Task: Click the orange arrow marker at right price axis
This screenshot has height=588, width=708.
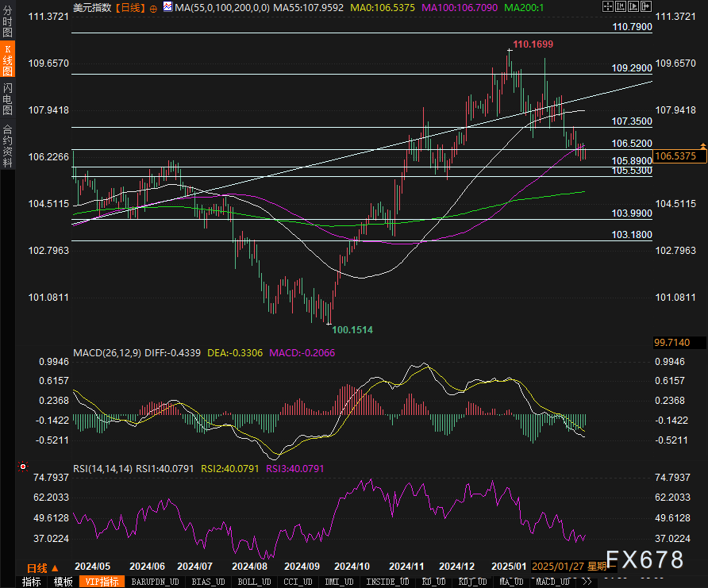Action: pyautogui.click(x=702, y=146)
